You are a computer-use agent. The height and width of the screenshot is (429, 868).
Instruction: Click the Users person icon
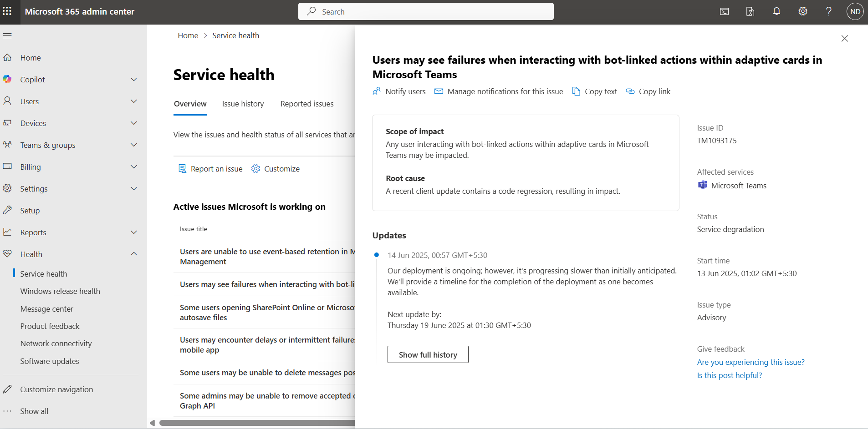[x=7, y=101]
